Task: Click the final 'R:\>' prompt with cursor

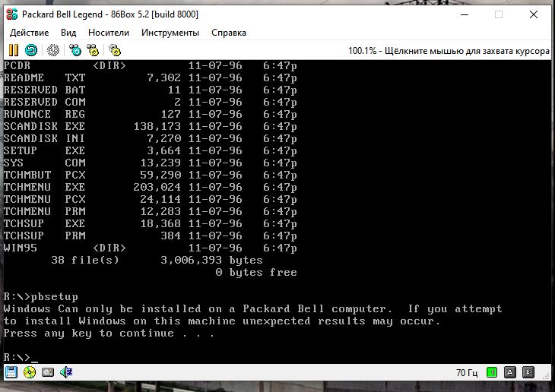Action: pyautogui.click(x=21, y=357)
